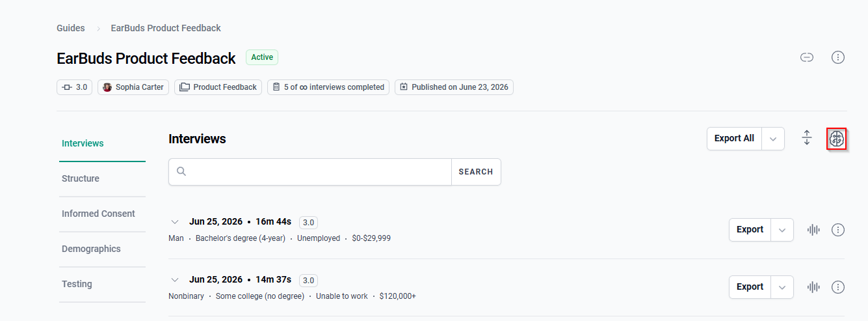This screenshot has width=868, height=321.
Task: Click the SEARCH button
Action: click(x=476, y=172)
